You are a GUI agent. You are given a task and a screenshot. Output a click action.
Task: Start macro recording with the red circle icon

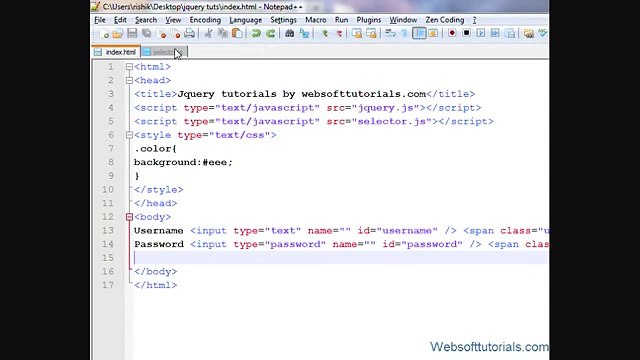(452, 33)
